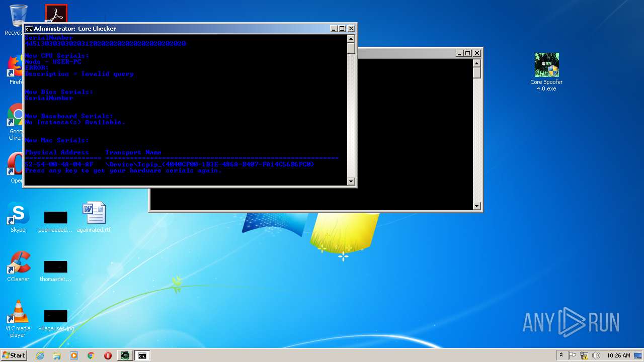Viewport: 644px width, 362px height.
Task: Open VLC media player shortcut
Action: pos(18,319)
